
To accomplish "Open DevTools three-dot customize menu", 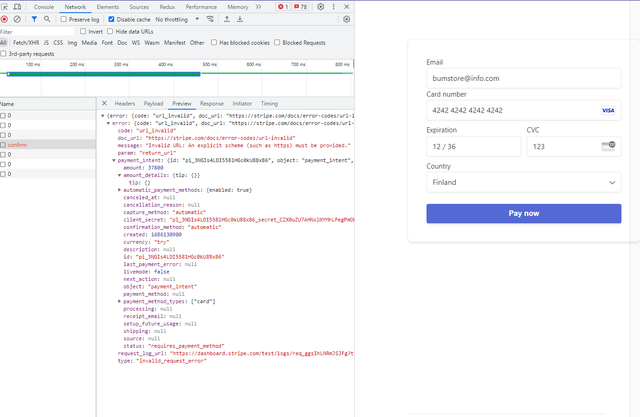I will (x=333, y=7).
